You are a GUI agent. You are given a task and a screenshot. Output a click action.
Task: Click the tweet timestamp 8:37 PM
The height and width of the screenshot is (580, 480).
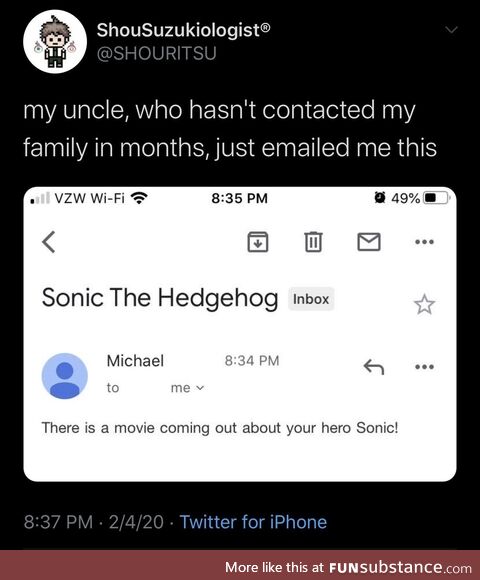click(58, 522)
